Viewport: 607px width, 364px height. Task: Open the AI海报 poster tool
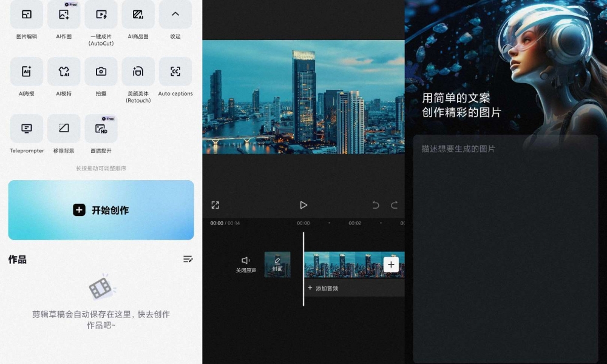[x=27, y=72]
